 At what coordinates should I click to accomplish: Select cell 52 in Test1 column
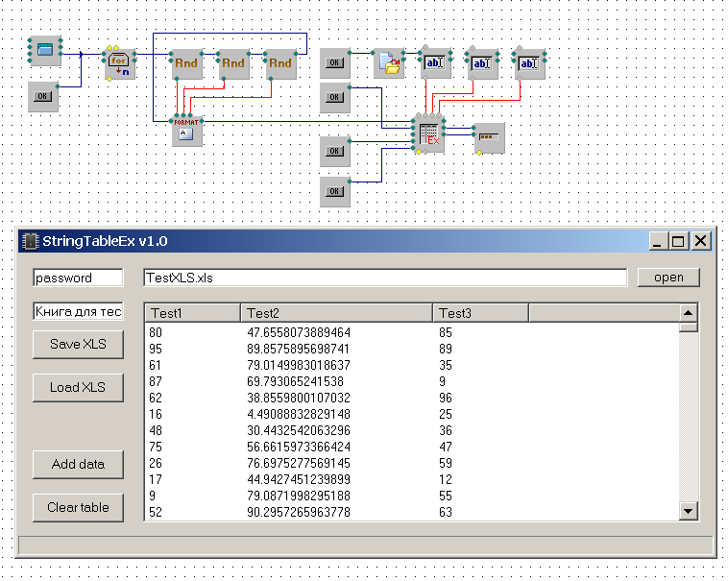156,512
